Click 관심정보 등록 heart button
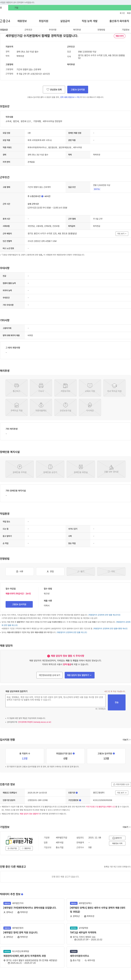Screen dimensions: 131x980 (54, 89)
